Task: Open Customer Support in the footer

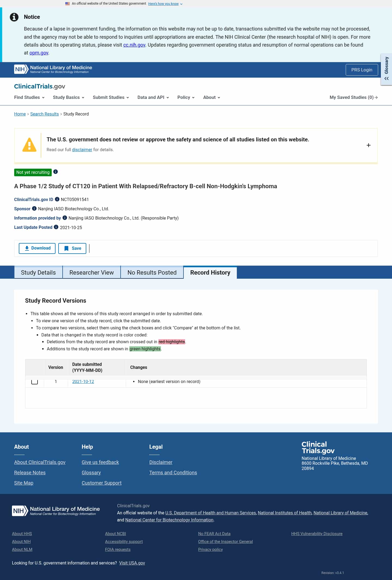Action: tap(102, 483)
